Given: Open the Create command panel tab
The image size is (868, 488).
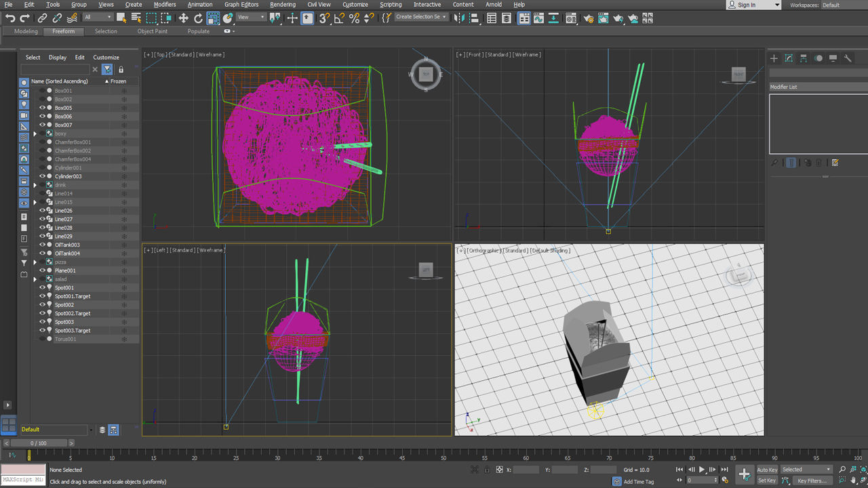Looking at the screenshot, I should [x=774, y=58].
